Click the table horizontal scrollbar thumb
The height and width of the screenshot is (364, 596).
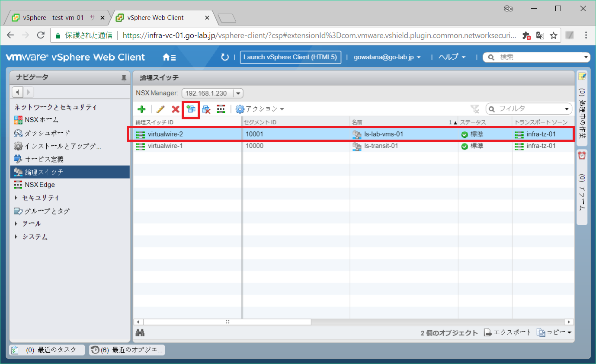pyautogui.click(x=227, y=322)
